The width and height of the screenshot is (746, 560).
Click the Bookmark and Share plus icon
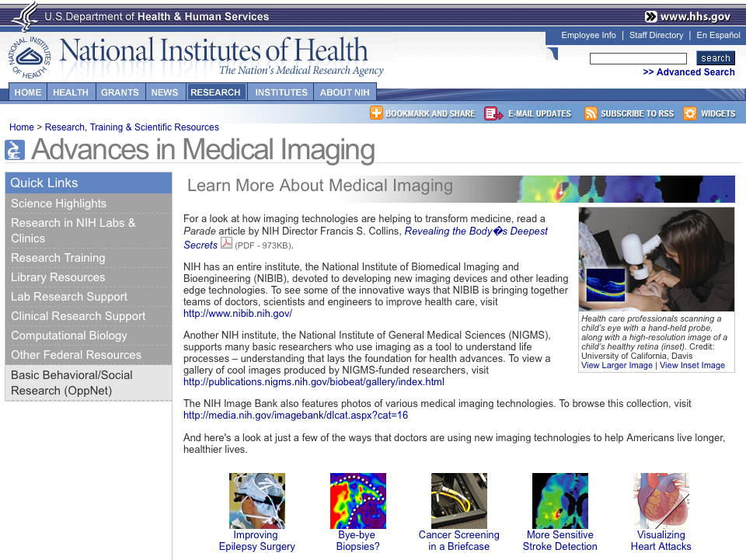point(376,113)
